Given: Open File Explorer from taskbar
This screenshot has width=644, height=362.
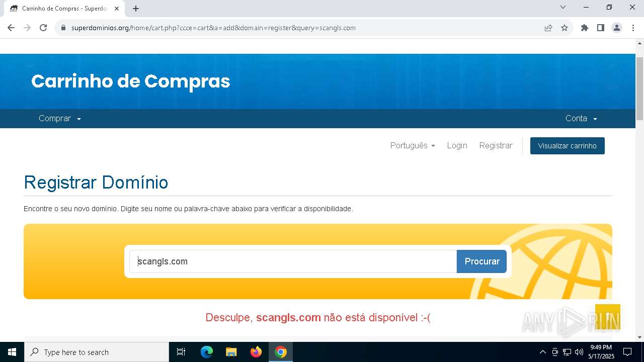Looking at the screenshot, I should (x=231, y=352).
